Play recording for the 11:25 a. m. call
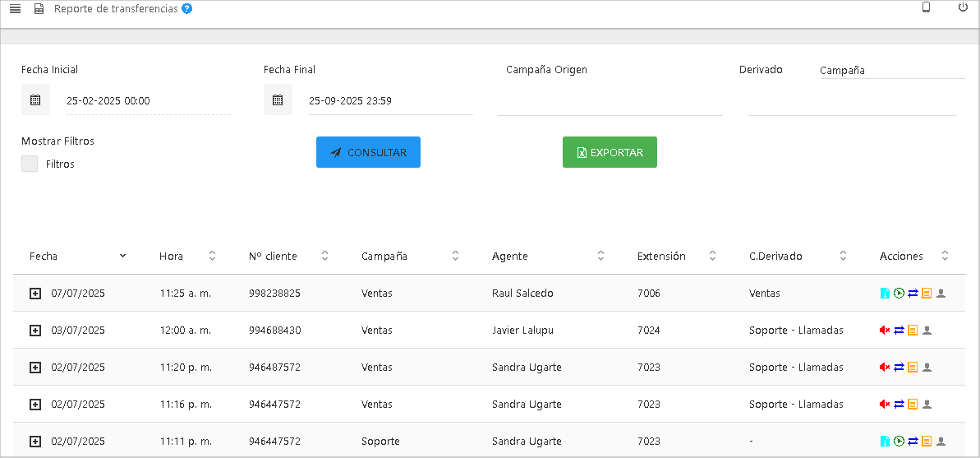Image resolution: width=980 pixels, height=458 pixels. pyautogui.click(x=899, y=294)
